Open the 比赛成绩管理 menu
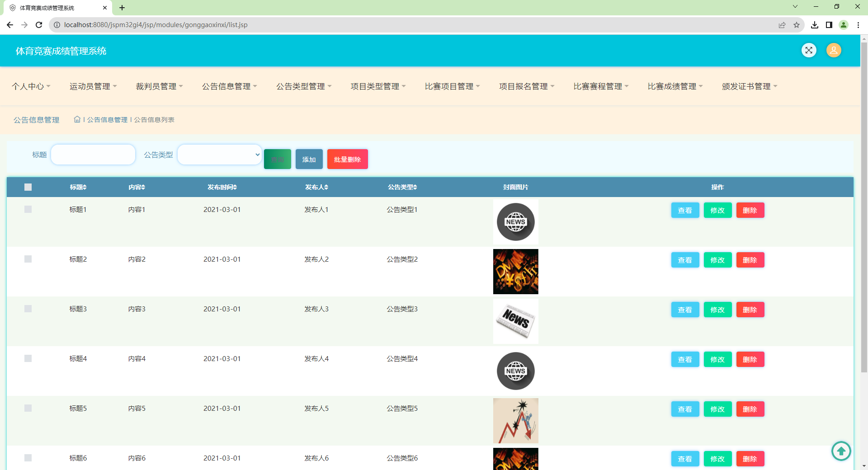Image resolution: width=868 pixels, height=470 pixels. tap(675, 86)
